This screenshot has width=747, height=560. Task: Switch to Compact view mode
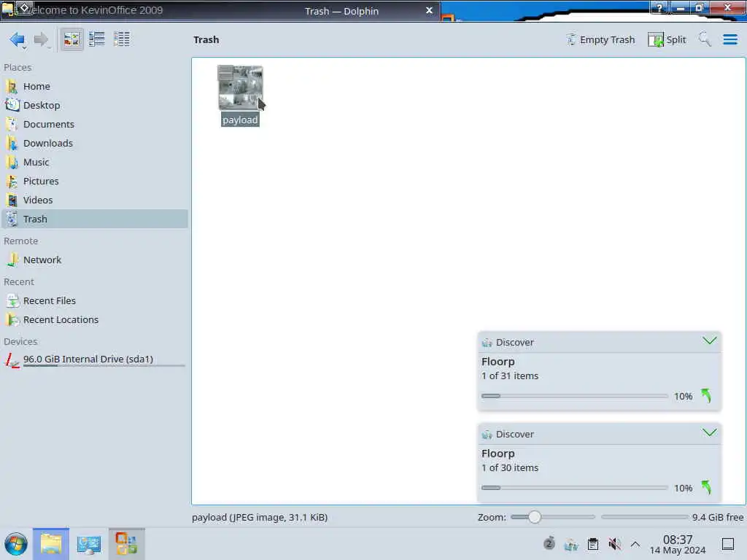click(97, 39)
